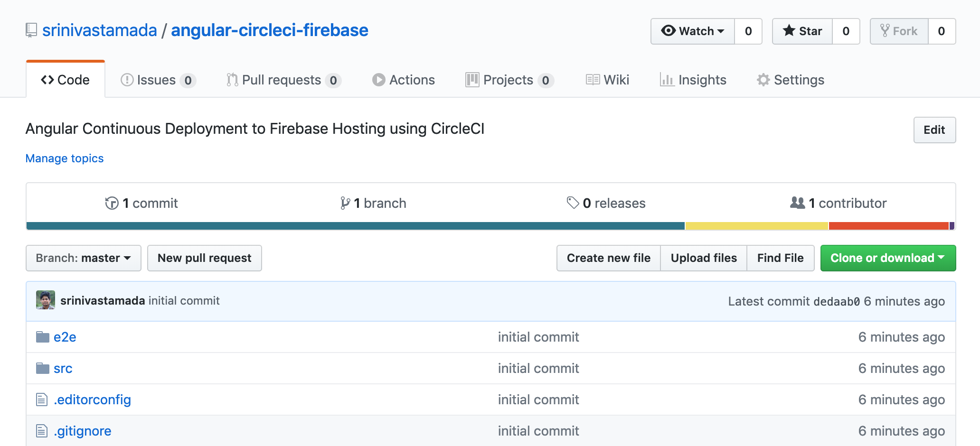Viewport: 980px width, 446px height.
Task: Expand the Branch: master dropdown
Action: tap(84, 258)
